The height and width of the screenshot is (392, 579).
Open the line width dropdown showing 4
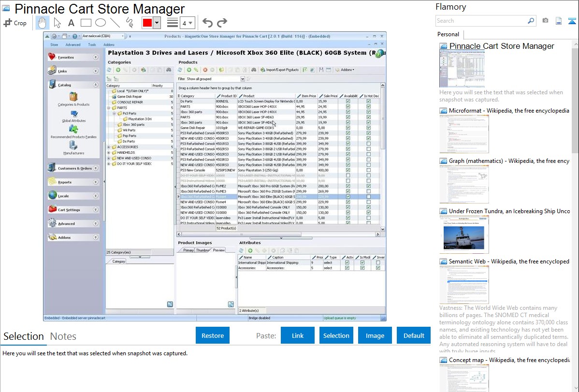[188, 23]
